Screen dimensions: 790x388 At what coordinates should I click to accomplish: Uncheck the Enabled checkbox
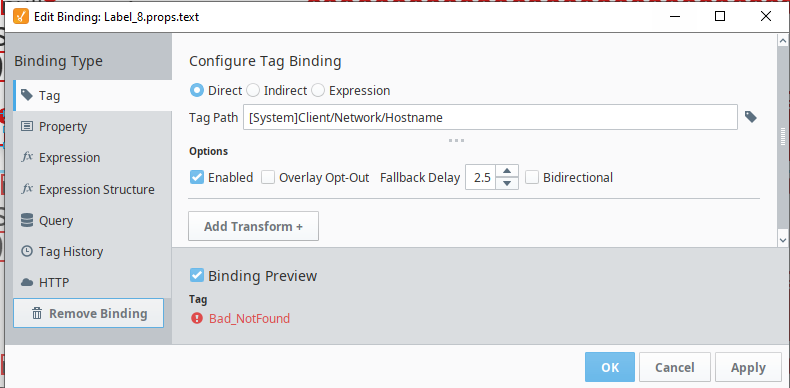(x=196, y=177)
